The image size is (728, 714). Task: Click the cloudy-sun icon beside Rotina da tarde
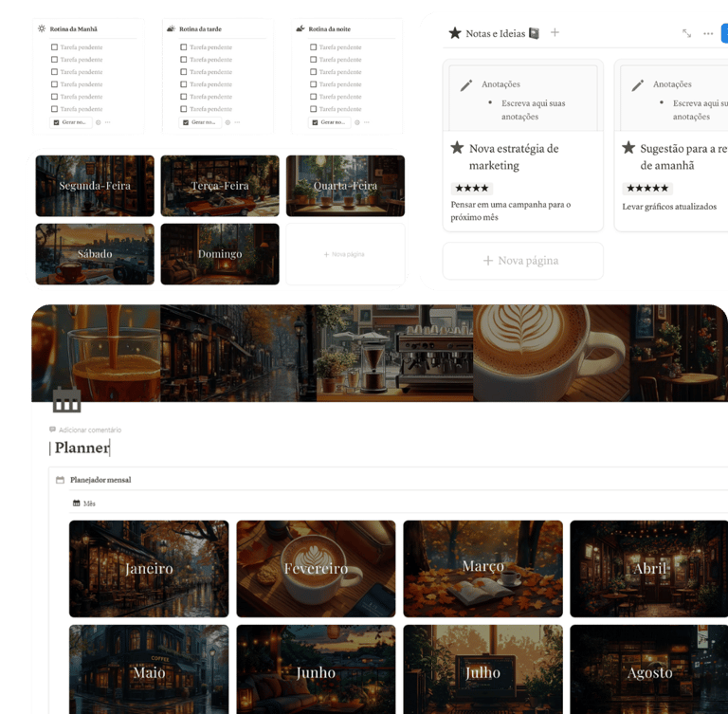tap(171, 28)
